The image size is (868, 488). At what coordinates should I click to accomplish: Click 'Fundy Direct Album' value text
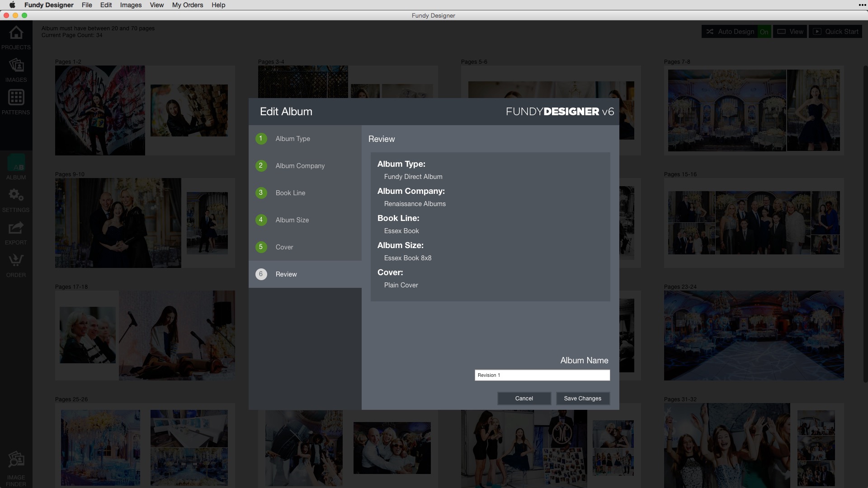(x=413, y=177)
